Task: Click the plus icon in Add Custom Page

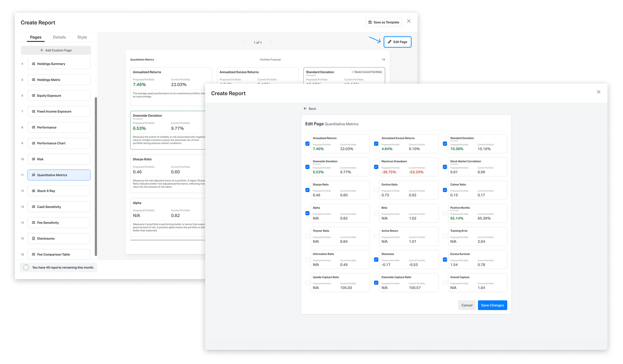Action: click(42, 50)
